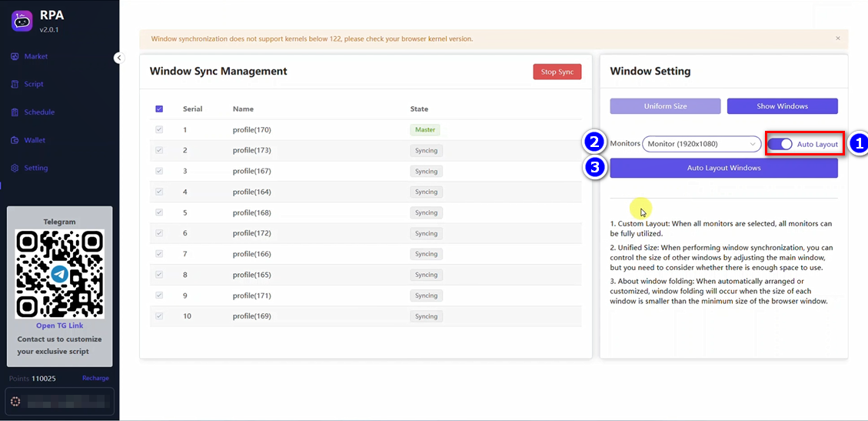This screenshot has width=868, height=421.
Task: Toggle checkbox for profile(170) row
Action: tap(159, 129)
